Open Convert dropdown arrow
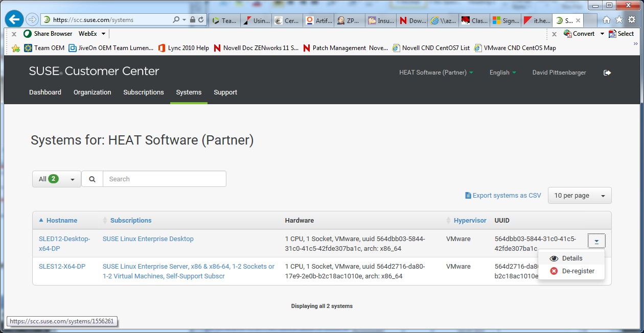644x333 pixels. [602, 34]
